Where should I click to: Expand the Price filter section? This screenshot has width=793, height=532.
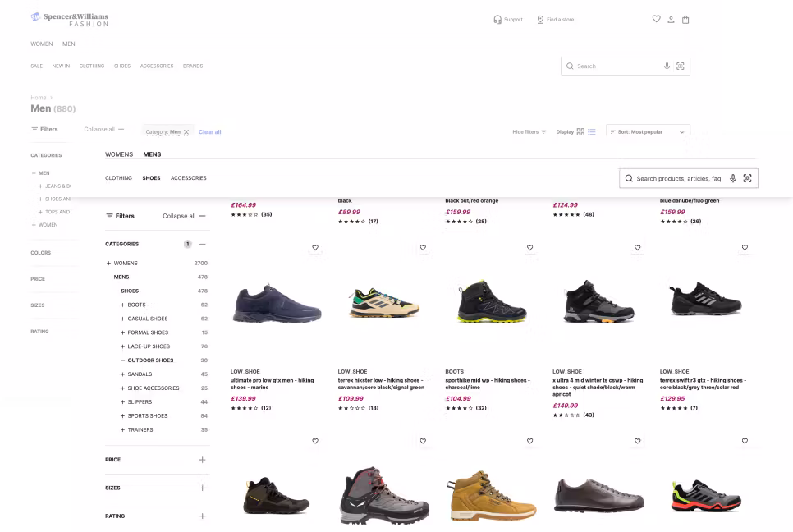[202, 460]
